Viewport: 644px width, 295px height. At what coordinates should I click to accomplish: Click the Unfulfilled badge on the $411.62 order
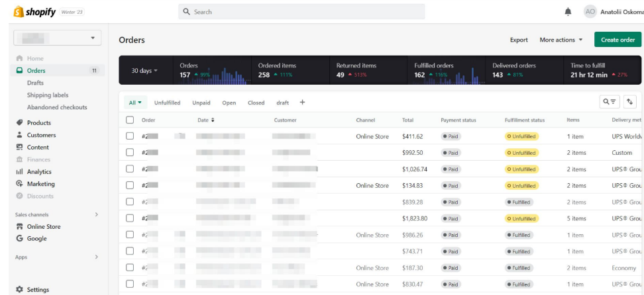(521, 136)
